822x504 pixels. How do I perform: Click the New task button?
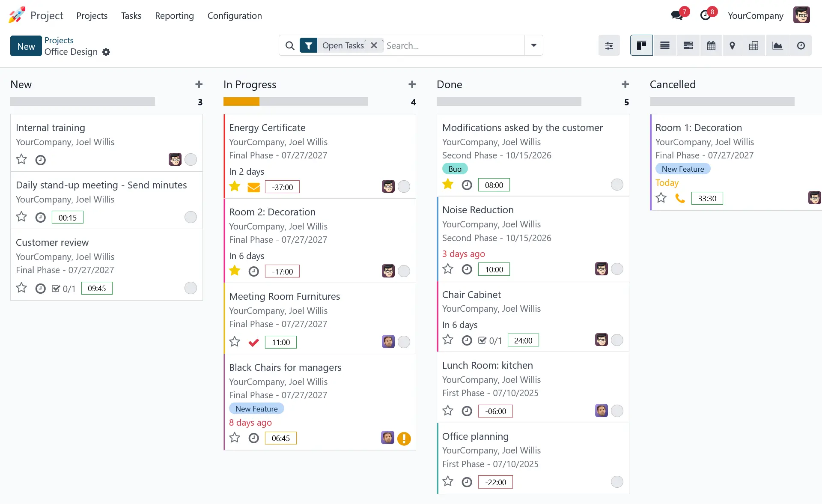[x=26, y=46]
